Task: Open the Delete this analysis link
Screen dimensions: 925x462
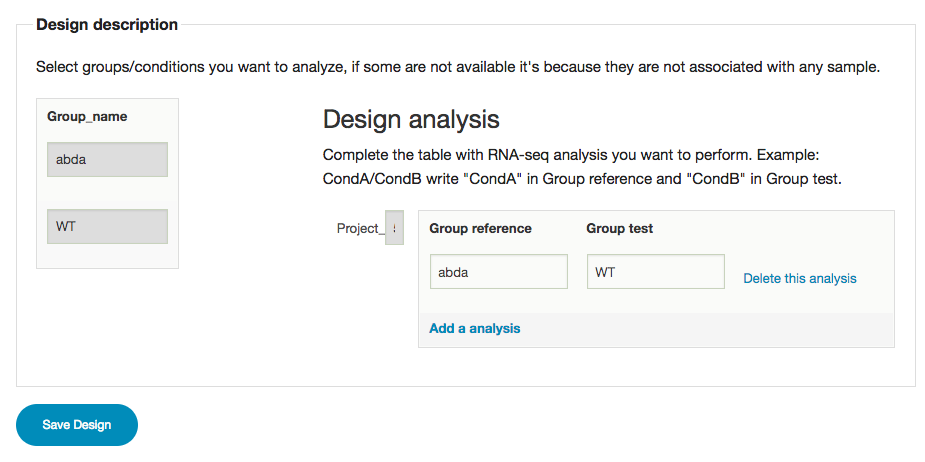Action: coord(799,278)
